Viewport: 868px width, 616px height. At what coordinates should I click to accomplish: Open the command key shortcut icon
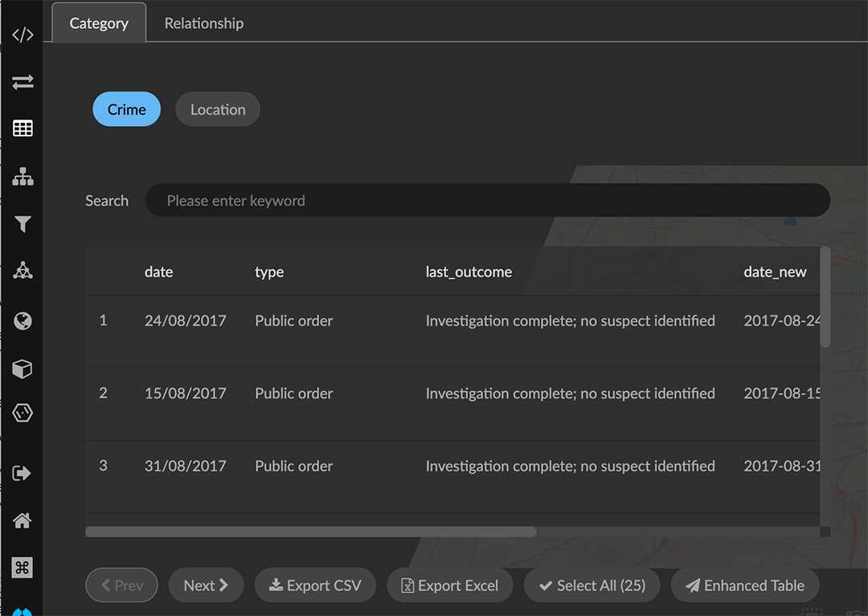[x=23, y=568]
